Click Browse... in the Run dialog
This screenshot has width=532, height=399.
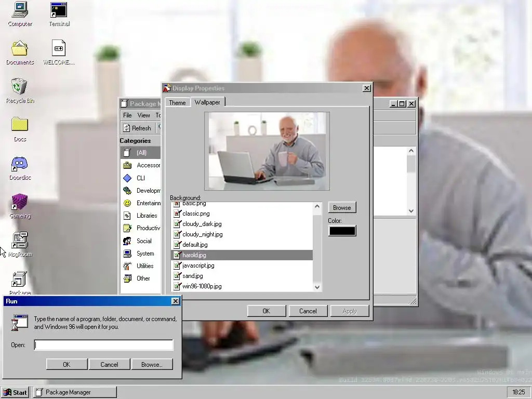(152, 364)
